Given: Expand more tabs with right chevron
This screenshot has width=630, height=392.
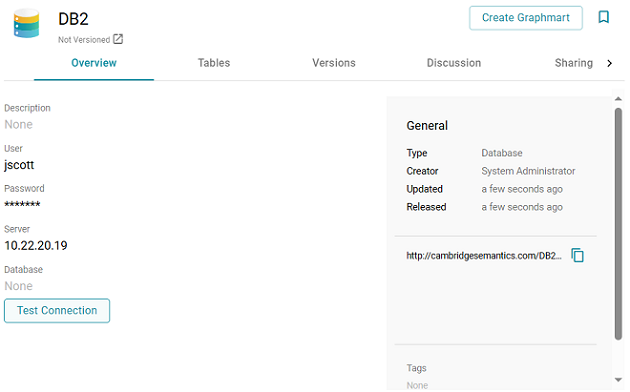Looking at the screenshot, I should (x=610, y=63).
